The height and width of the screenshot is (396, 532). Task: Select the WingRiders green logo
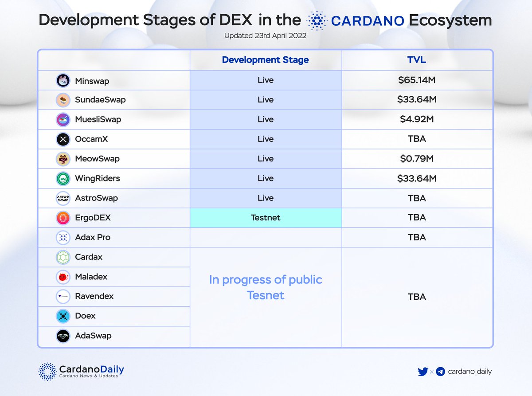pyautogui.click(x=62, y=178)
